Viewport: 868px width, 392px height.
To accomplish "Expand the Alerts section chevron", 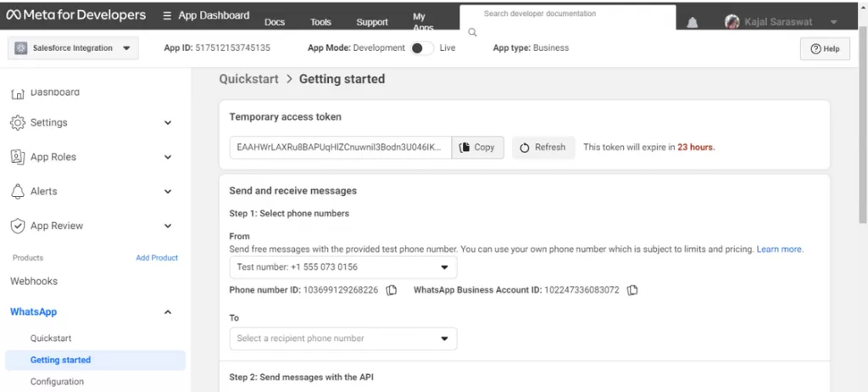I will [x=168, y=191].
